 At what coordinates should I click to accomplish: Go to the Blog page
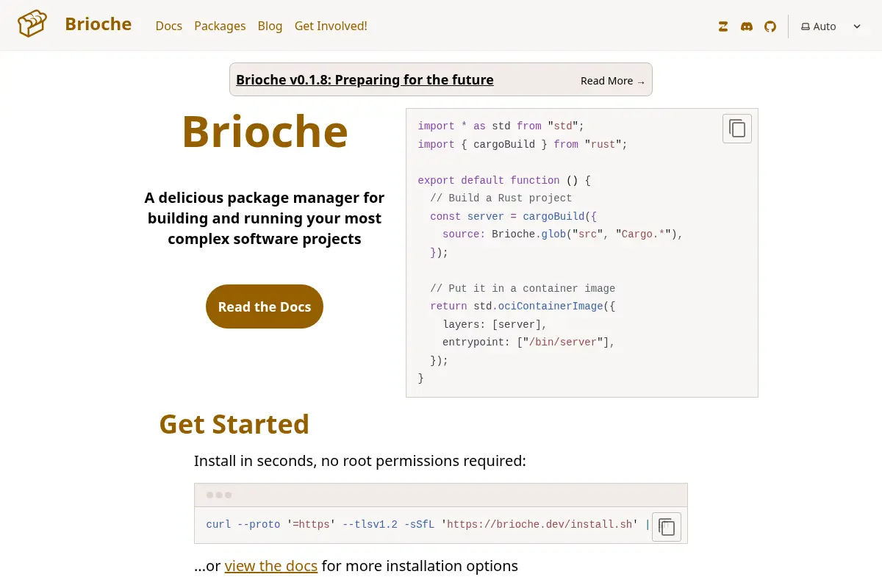(270, 26)
